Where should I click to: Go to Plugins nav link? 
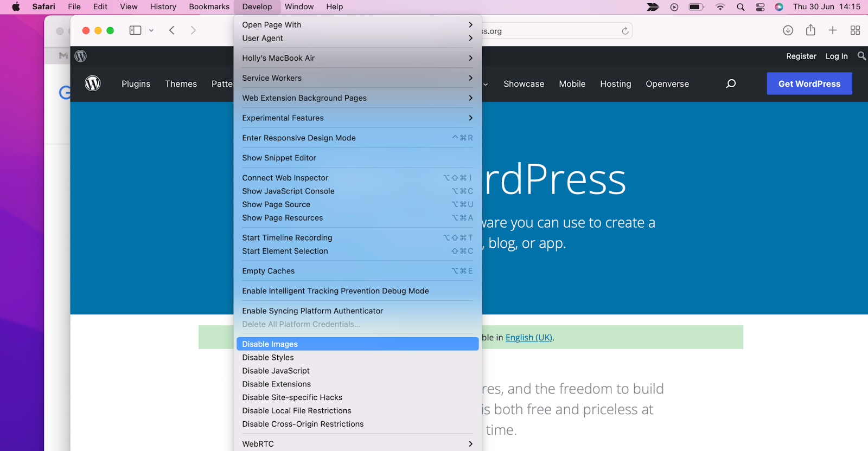pos(136,84)
